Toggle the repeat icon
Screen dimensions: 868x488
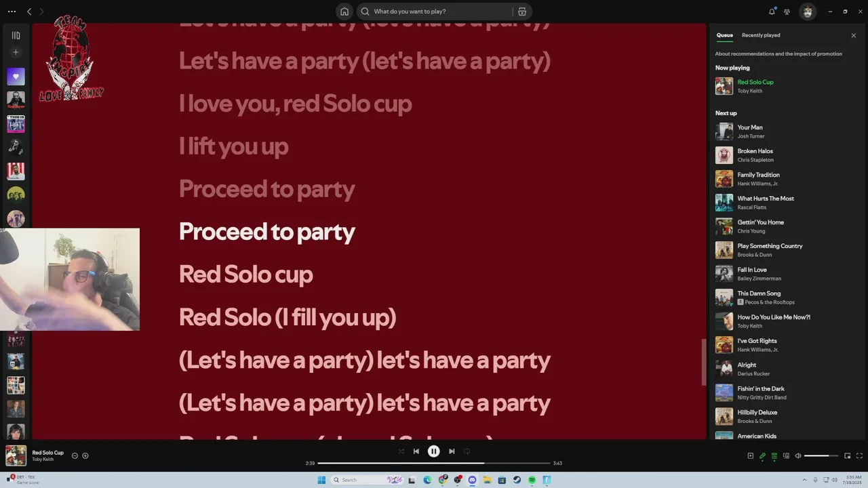click(x=467, y=451)
